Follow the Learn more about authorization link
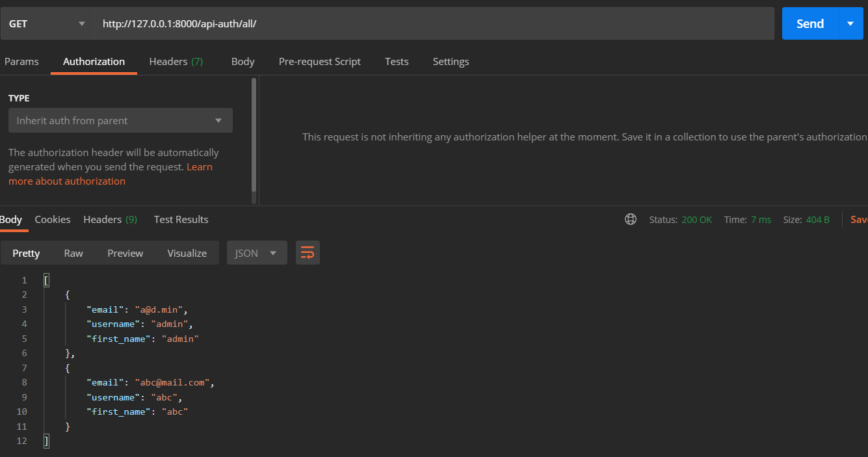 pos(111,174)
